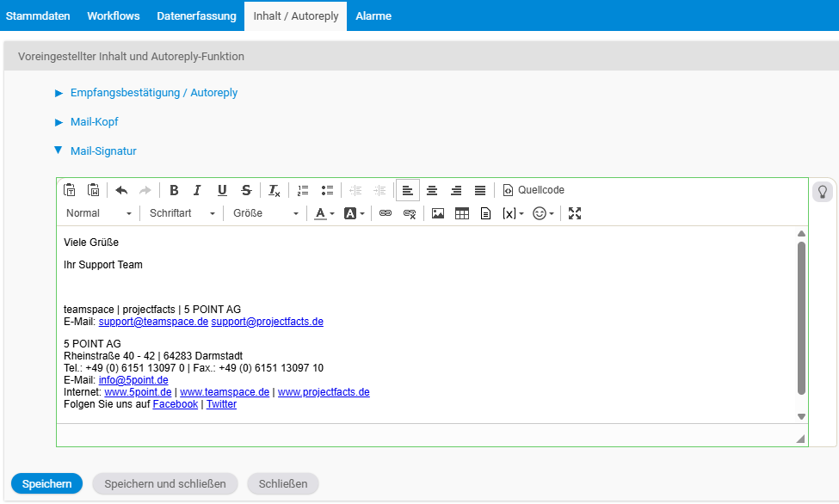Viewport: 839px width, 504px height.
Task: Select the Inhalt / Autoreply tab
Action: click(x=296, y=16)
